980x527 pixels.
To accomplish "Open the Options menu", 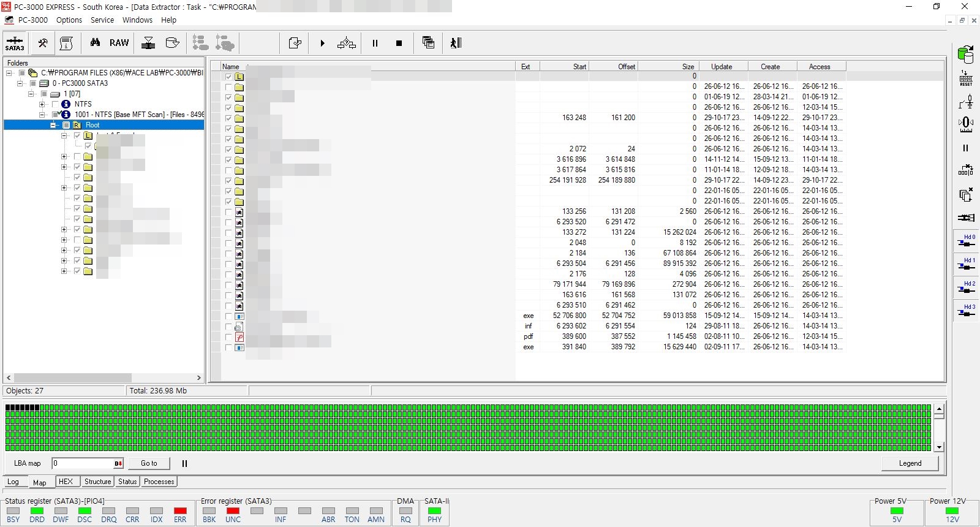I will 69,20.
